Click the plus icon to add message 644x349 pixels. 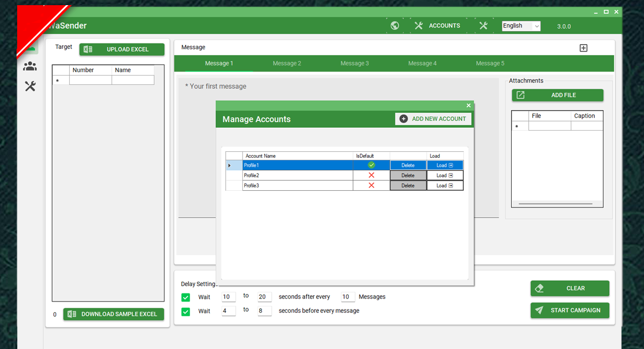583,48
